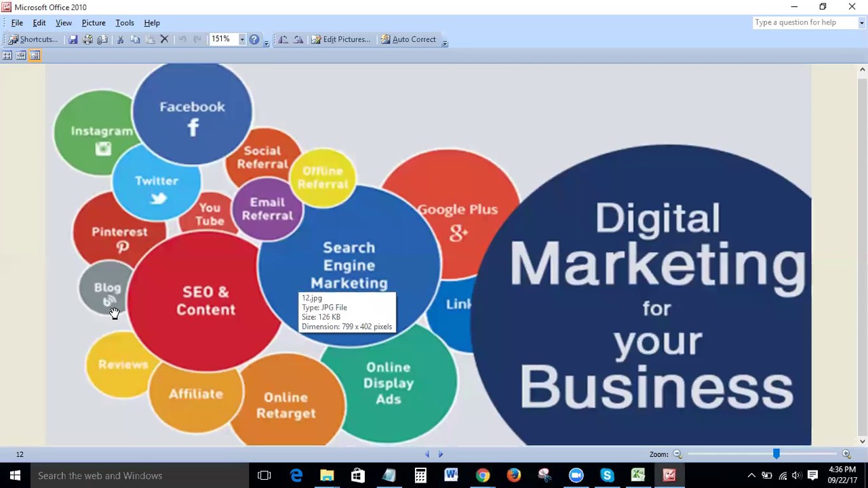This screenshot has width=868, height=488.
Task: Open the View menu
Action: pos(64,23)
